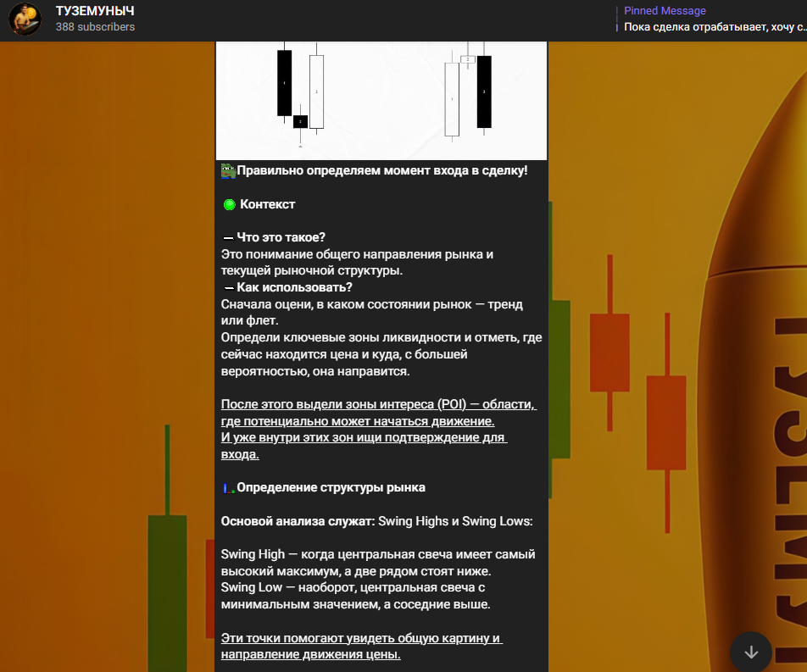The image size is (807, 672).
Task: Click underlined text 'После этого выдели зоны интереса (POI)'
Action: point(343,404)
